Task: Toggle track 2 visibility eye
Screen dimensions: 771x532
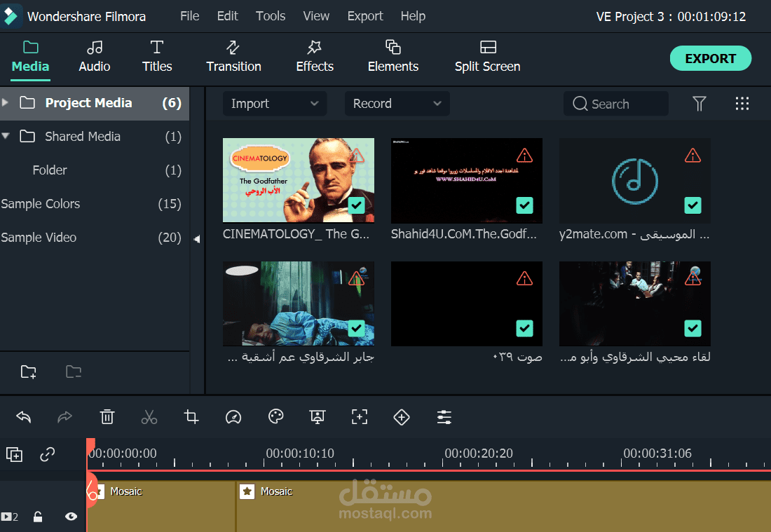Action: [71, 517]
